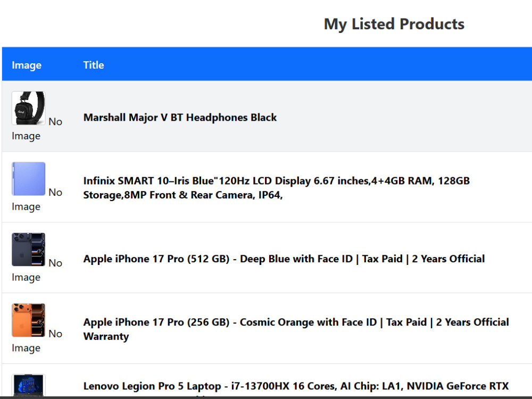Viewport: 532px width, 399px height.
Task: Select the Infinix SMART 10–Iris Blue title
Action: coord(277,188)
